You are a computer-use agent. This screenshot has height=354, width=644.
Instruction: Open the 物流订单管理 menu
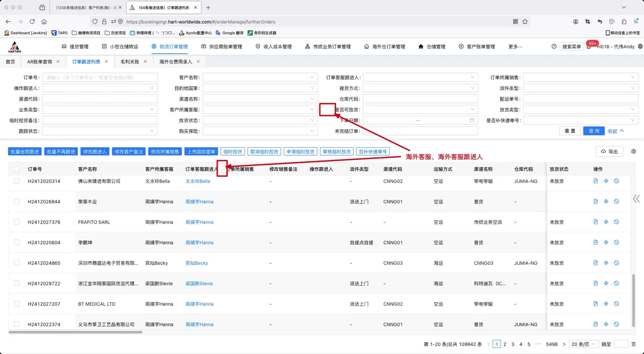pyautogui.click(x=170, y=46)
